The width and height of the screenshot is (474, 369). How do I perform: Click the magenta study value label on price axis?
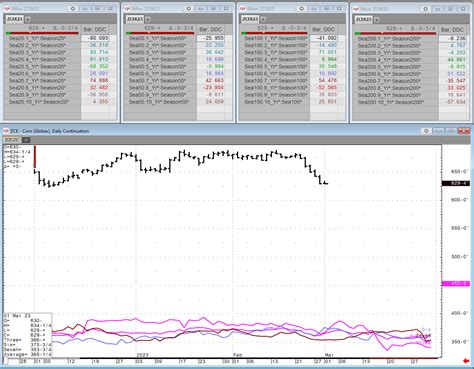click(456, 284)
